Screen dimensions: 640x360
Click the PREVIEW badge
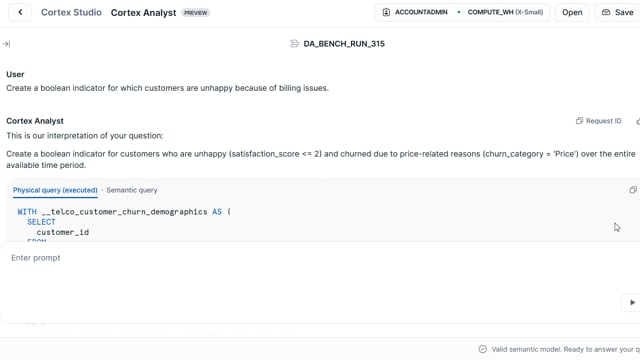click(x=196, y=13)
